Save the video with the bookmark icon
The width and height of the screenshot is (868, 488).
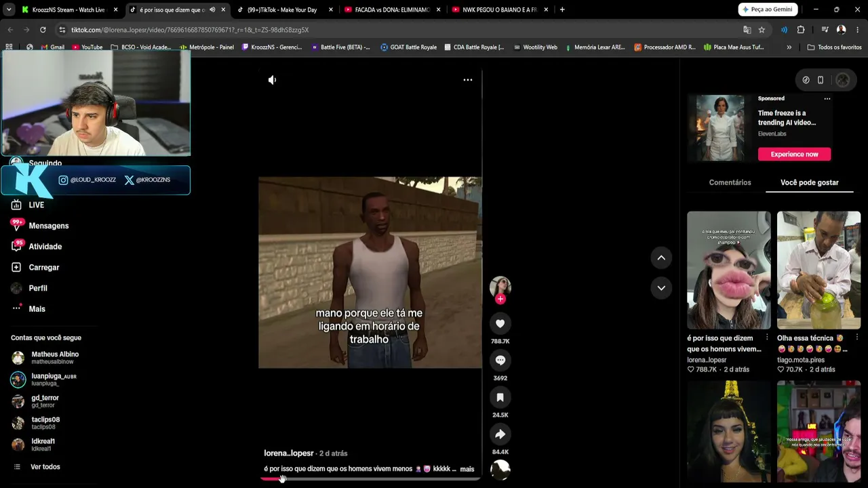click(x=500, y=397)
